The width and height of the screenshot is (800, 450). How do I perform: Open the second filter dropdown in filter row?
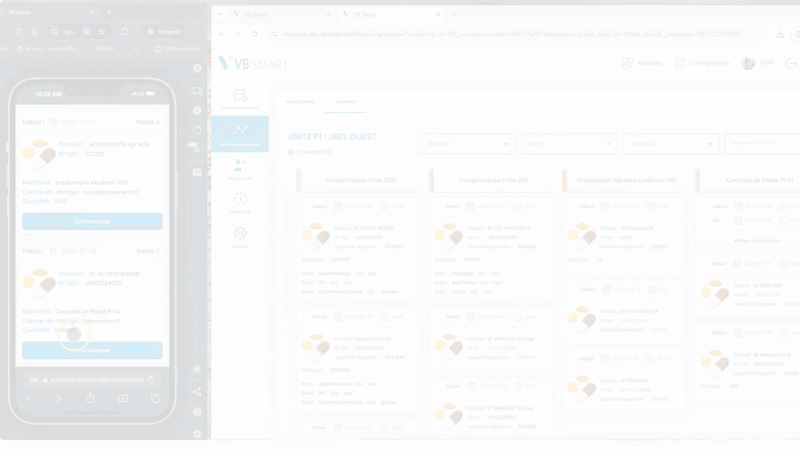tap(569, 144)
